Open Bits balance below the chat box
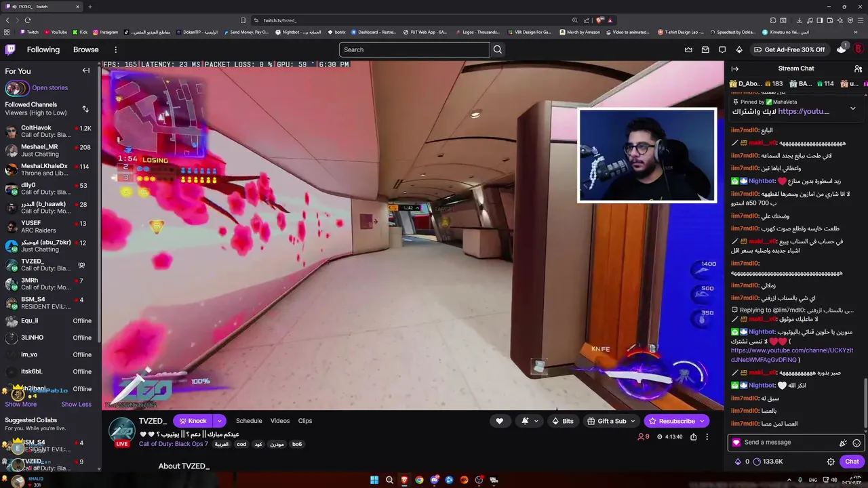The width and height of the screenshot is (868, 488). (742, 462)
